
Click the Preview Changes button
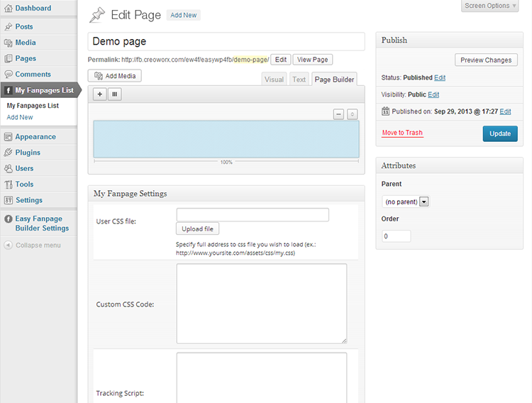coord(486,60)
